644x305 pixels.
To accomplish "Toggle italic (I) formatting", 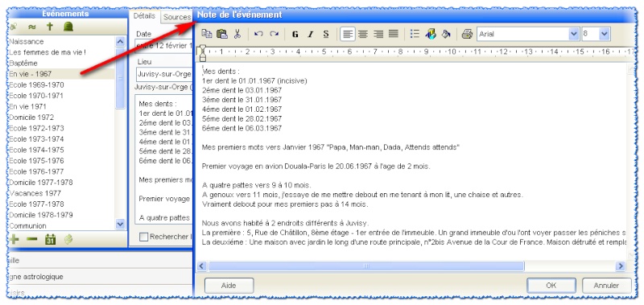I will pos(311,35).
